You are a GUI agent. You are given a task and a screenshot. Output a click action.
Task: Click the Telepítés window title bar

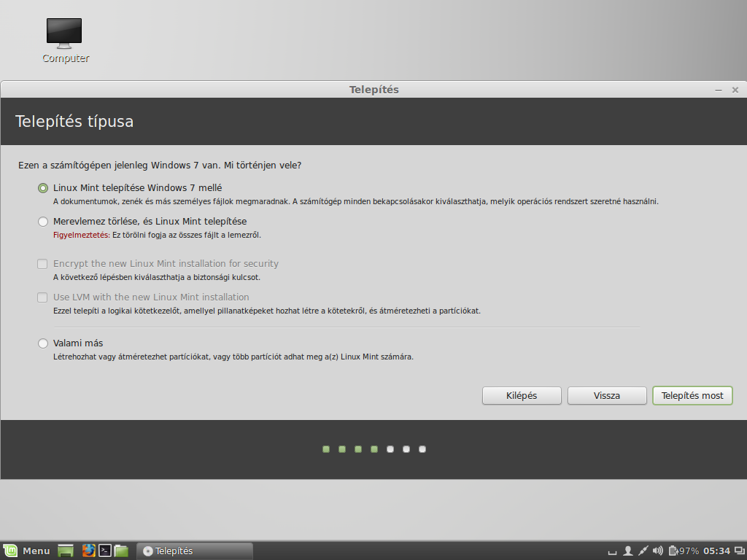373,90
